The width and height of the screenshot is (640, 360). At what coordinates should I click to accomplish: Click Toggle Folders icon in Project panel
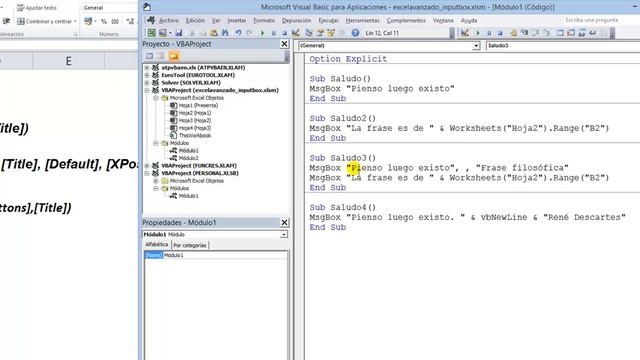173,56
